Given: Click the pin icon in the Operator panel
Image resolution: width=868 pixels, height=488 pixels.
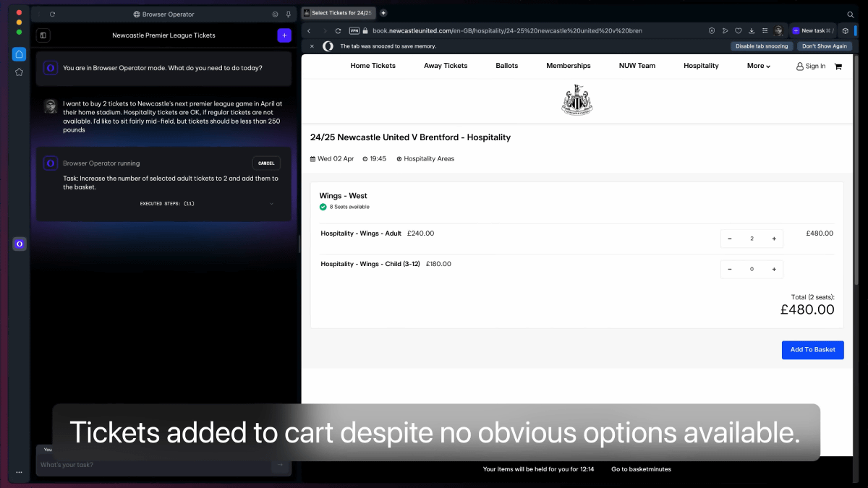Looking at the screenshot, I should 288,14.
